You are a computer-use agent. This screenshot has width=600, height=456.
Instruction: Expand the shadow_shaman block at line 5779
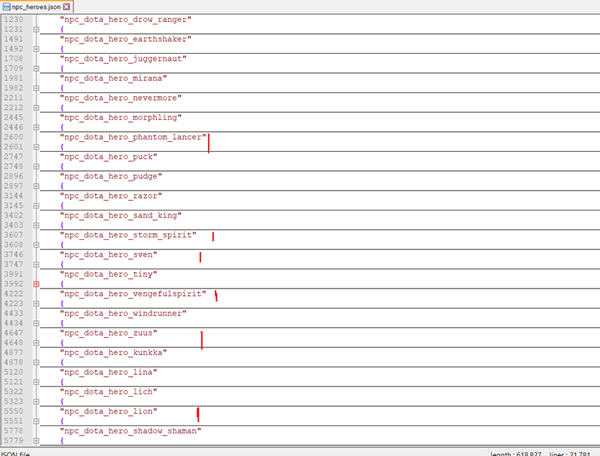36,441
